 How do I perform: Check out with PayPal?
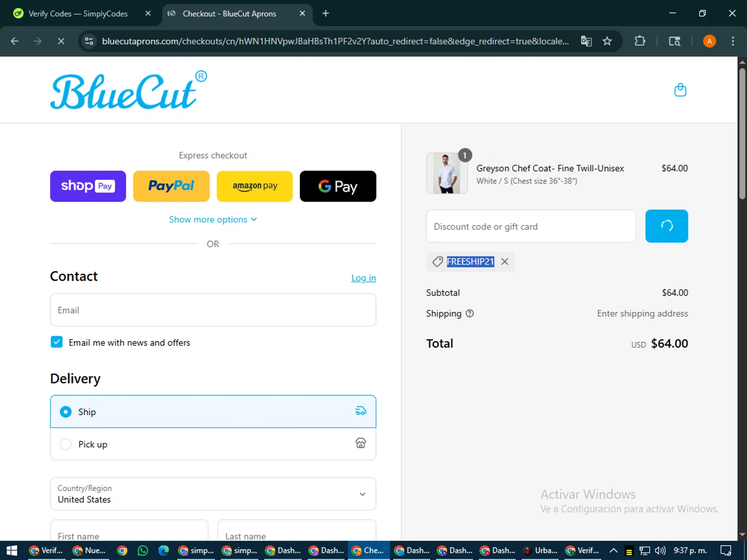[171, 186]
